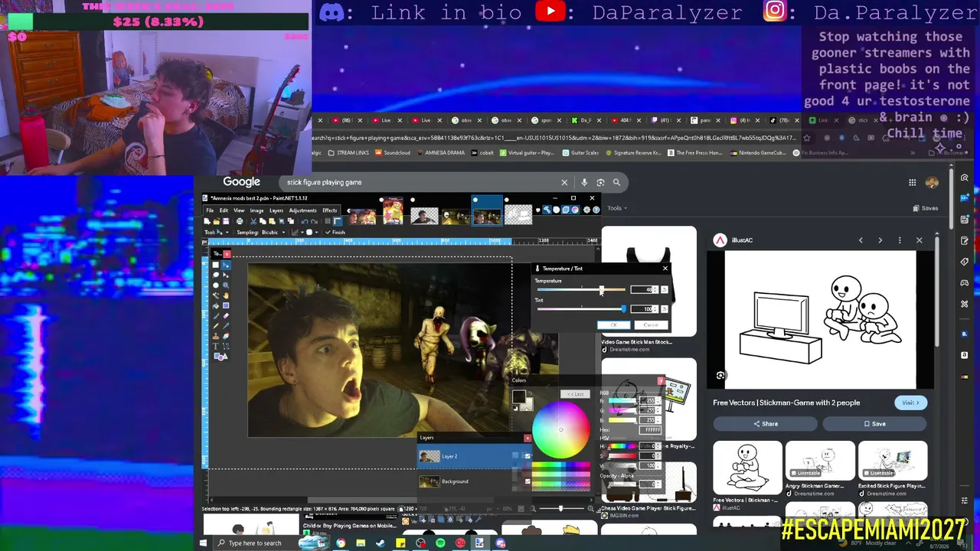The height and width of the screenshot is (551, 980).
Task: Select Layer 2 in Layers panel
Action: point(475,456)
